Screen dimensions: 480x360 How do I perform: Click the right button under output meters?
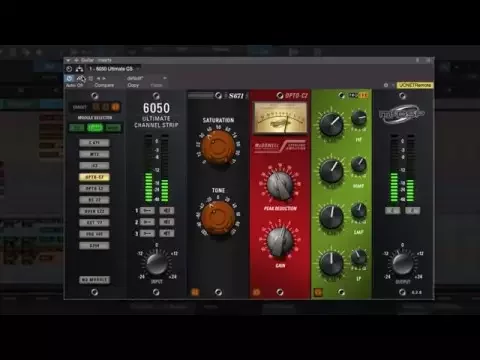pos(412,211)
